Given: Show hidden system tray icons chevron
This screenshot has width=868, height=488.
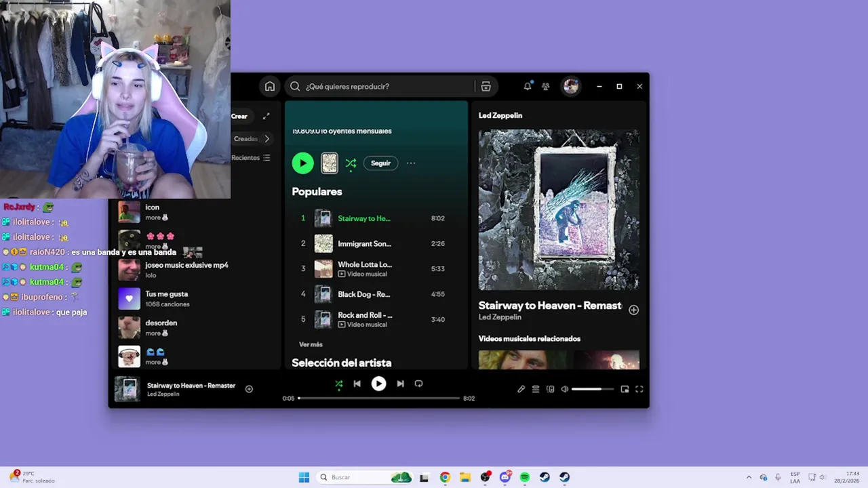Looking at the screenshot, I should click(749, 477).
